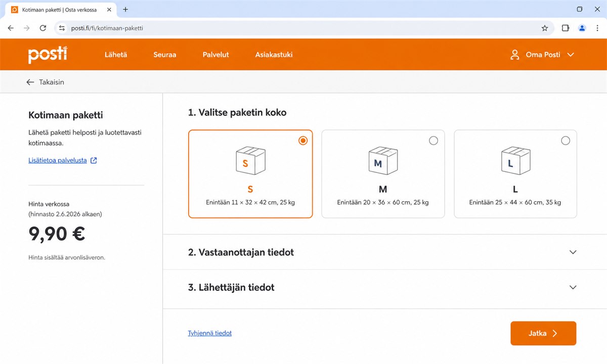Click the browser forward arrow
The image size is (607, 364).
coord(27,28)
